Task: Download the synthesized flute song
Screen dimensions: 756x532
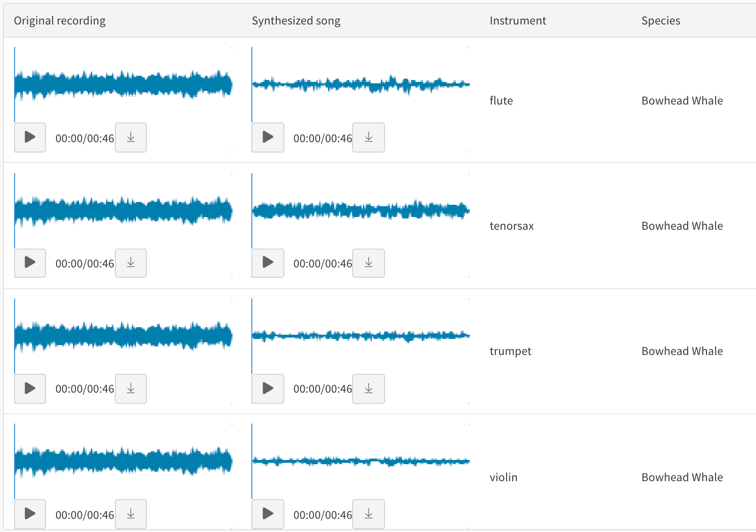Action: (x=368, y=137)
